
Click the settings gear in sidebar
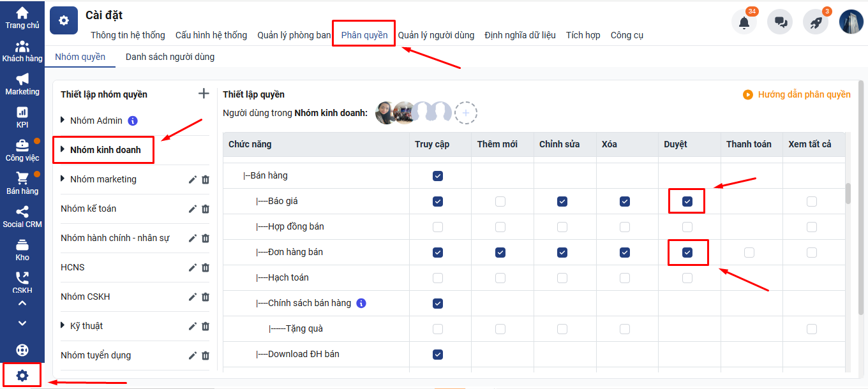tap(22, 376)
